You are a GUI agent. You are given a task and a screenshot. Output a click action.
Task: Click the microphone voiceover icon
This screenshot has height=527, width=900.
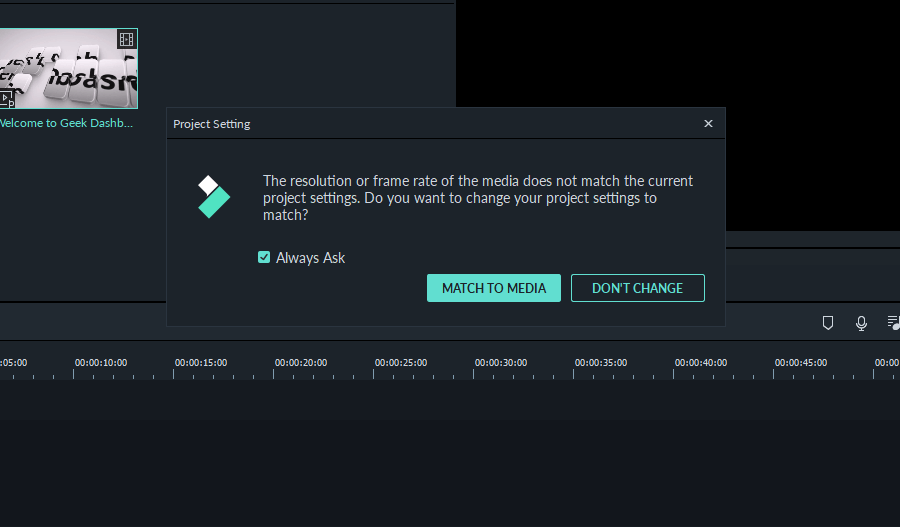pos(861,323)
